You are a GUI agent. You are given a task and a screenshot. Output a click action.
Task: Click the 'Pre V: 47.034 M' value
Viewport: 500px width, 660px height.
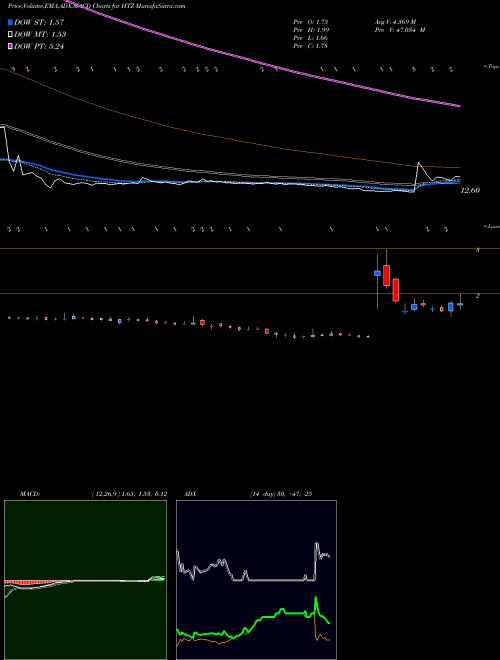[400, 30]
